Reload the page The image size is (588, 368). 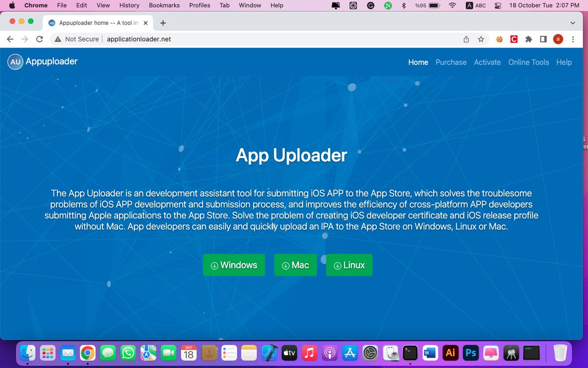tap(40, 39)
